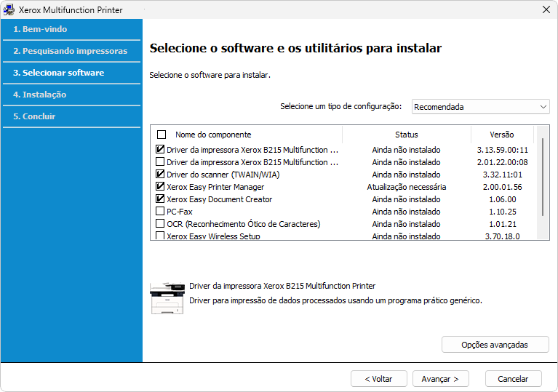The width and height of the screenshot is (558, 392).
Task: Click the Xerox B215 printer thumbnail image
Action: 167,297
